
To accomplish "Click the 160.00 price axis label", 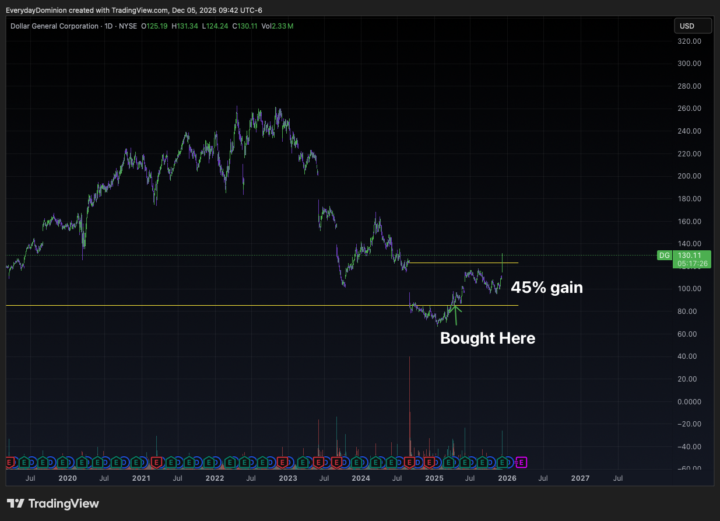I will 689,221.
